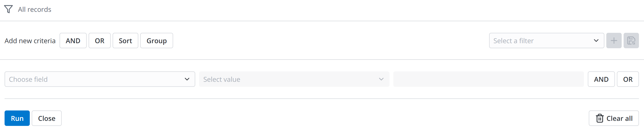Add a Sort criteria
644x130 pixels.
click(x=125, y=41)
